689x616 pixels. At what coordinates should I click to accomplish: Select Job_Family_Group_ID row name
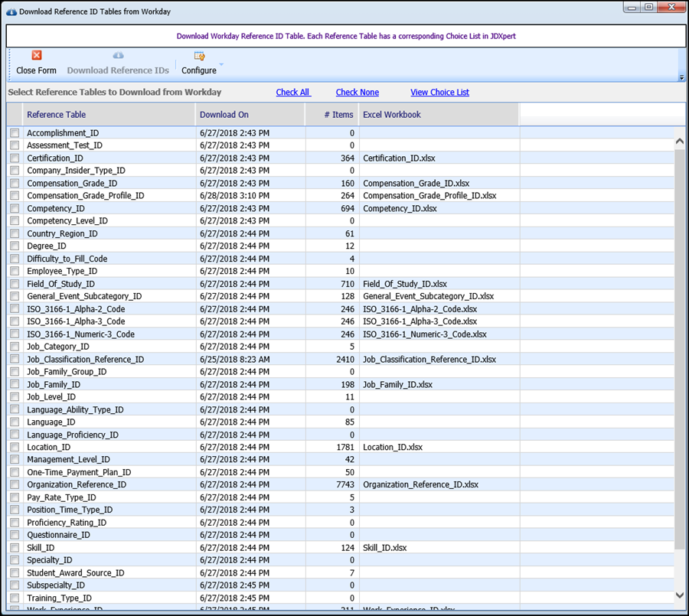tap(67, 372)
